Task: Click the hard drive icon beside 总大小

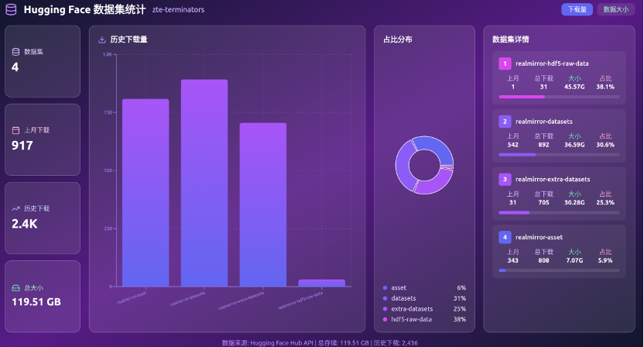Action: point(16,287)
